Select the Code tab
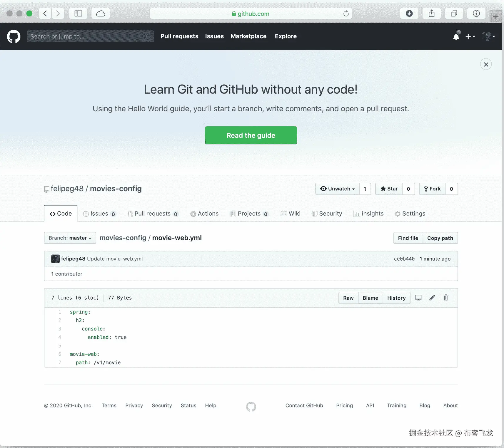 pyautogui.click(x=61, y=214)
